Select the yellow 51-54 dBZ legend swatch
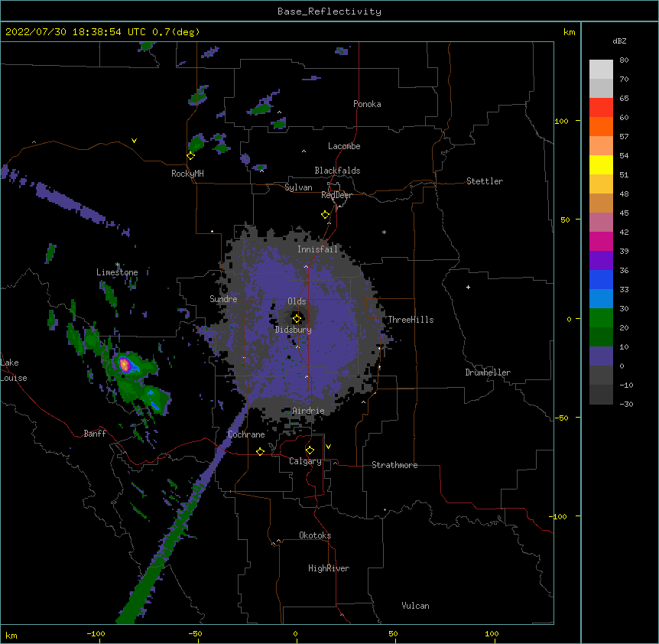 click(x=601, y=164)
